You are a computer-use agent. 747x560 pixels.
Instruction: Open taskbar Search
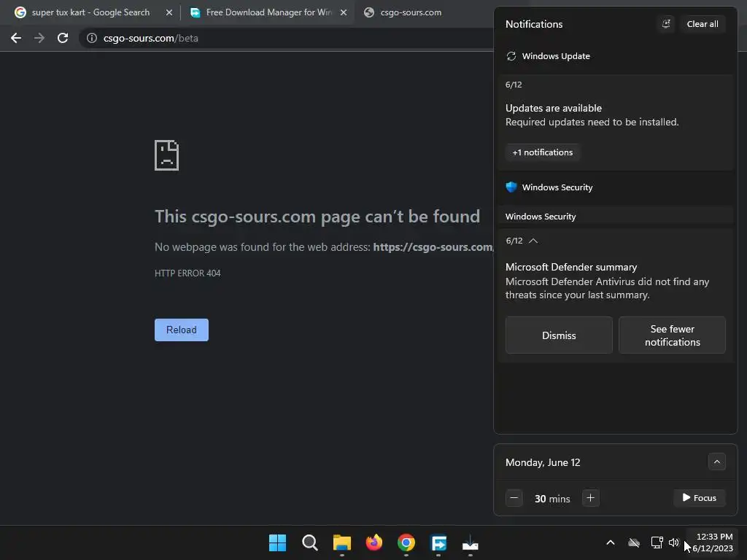[309, 542]
